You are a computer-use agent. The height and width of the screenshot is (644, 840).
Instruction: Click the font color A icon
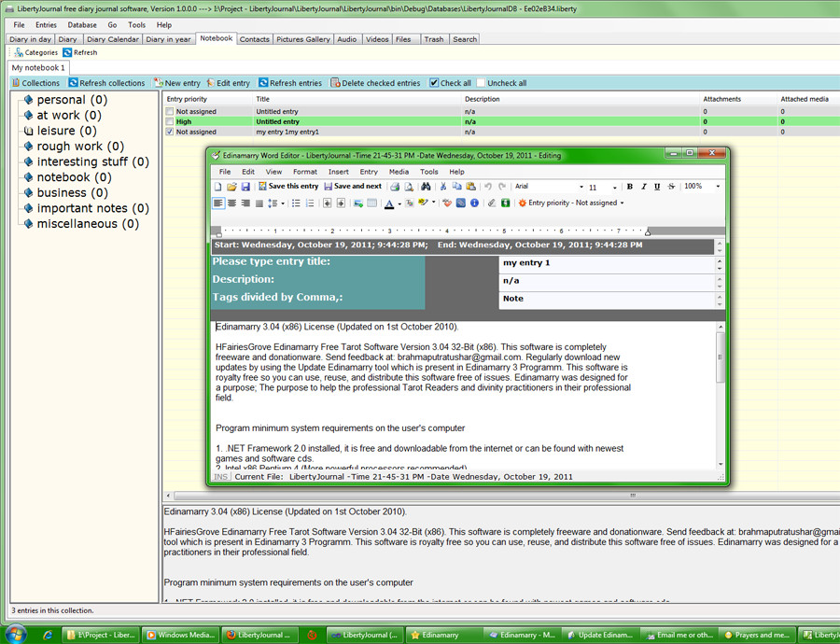pos(389,203)
